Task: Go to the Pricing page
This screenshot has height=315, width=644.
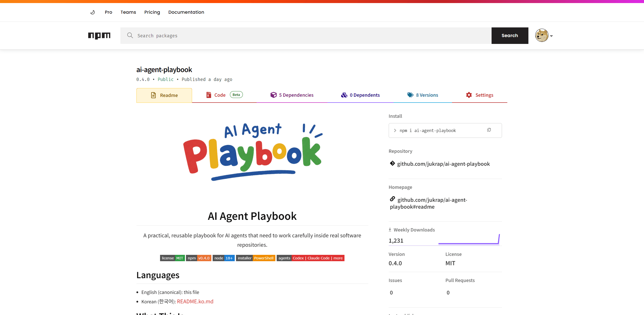Action: pyautogui.click(x=152, y=12)
